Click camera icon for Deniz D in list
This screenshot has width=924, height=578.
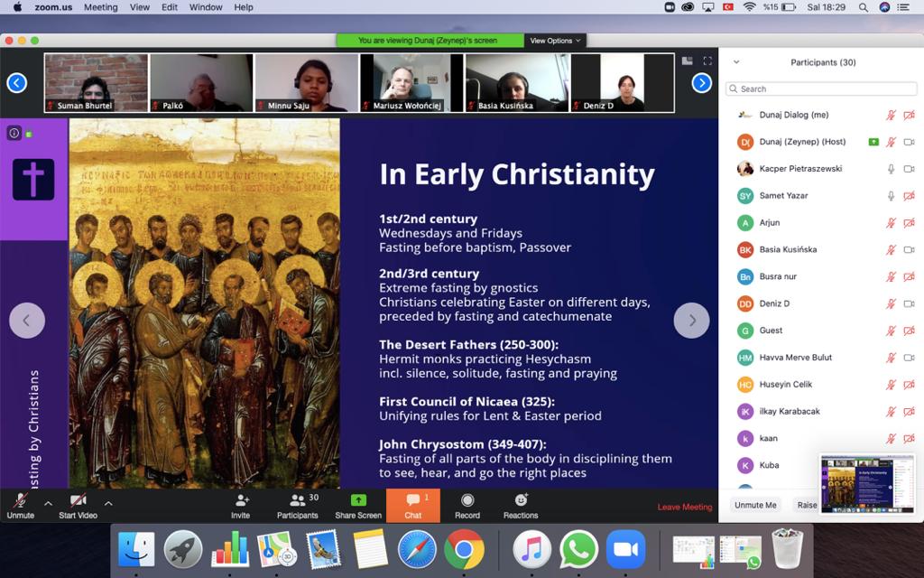point(910,303)
